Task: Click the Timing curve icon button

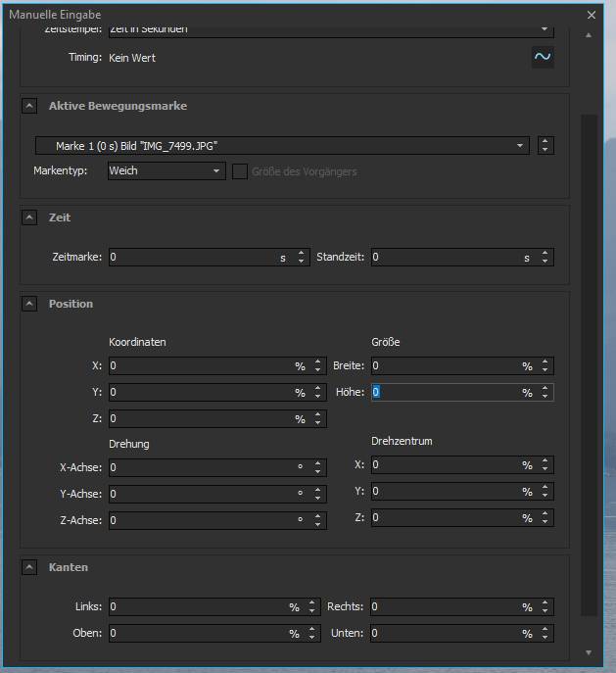Action: pos(542,57)
